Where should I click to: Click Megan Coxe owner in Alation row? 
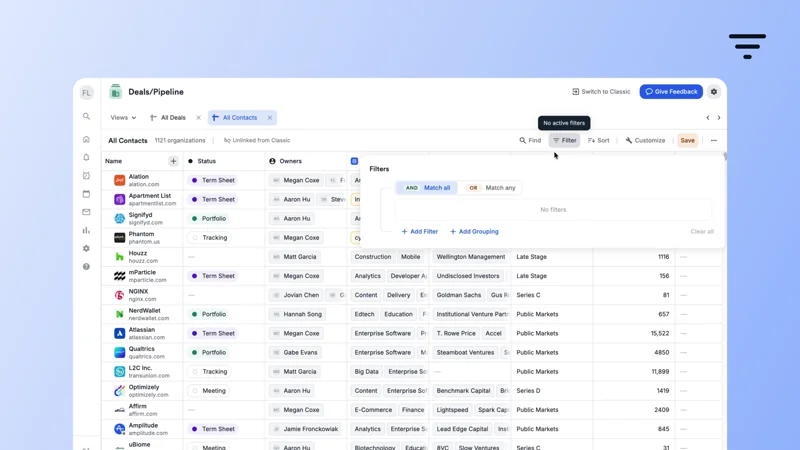pyautogui.click(x=296, y=180)
